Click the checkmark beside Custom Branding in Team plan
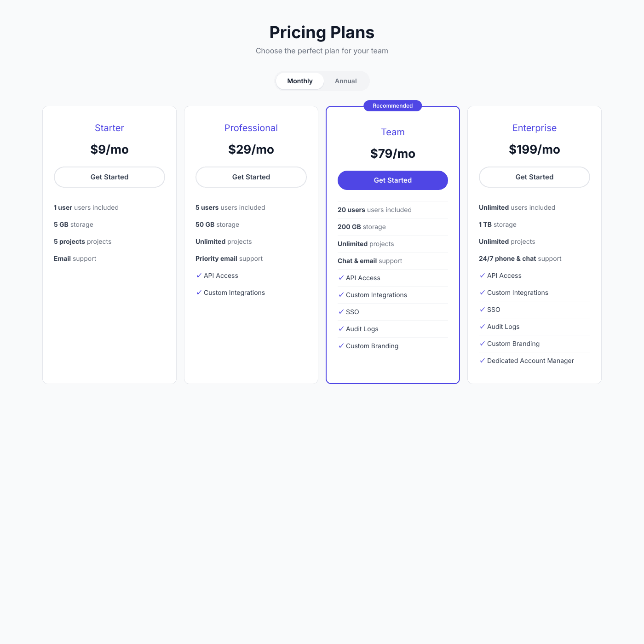 [x=341, y=346]
